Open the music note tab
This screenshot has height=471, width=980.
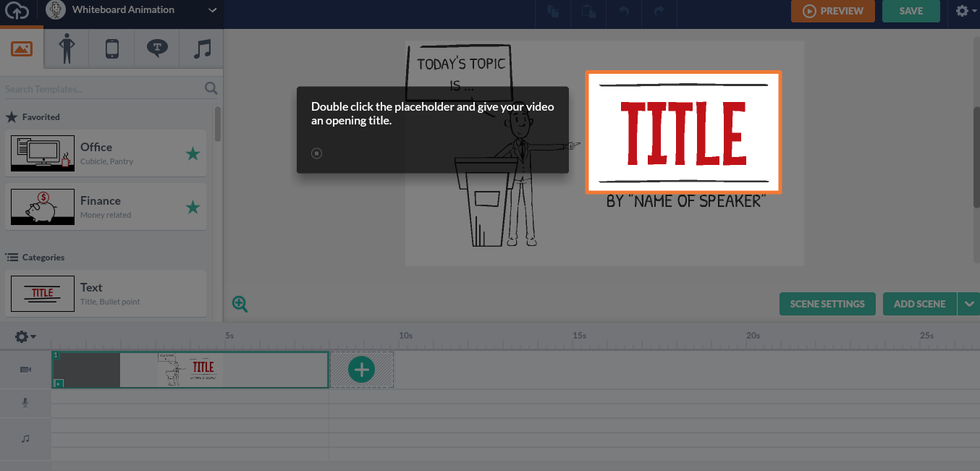coord(202,48)
